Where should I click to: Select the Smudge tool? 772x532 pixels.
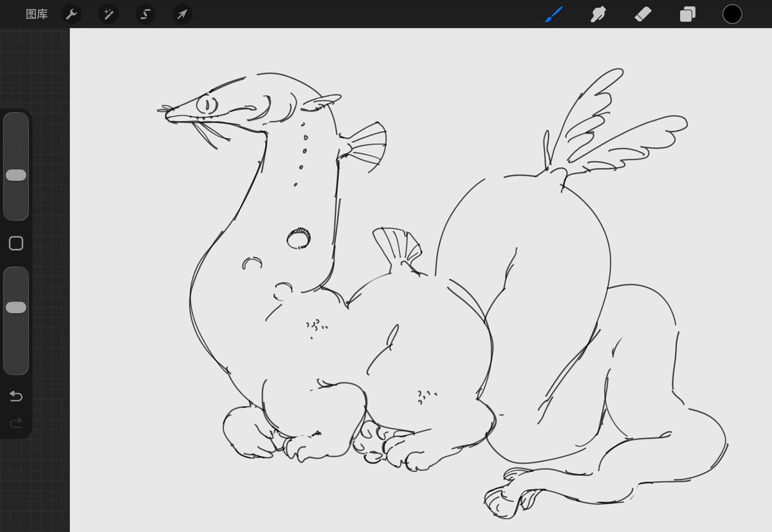click(598, 14)
